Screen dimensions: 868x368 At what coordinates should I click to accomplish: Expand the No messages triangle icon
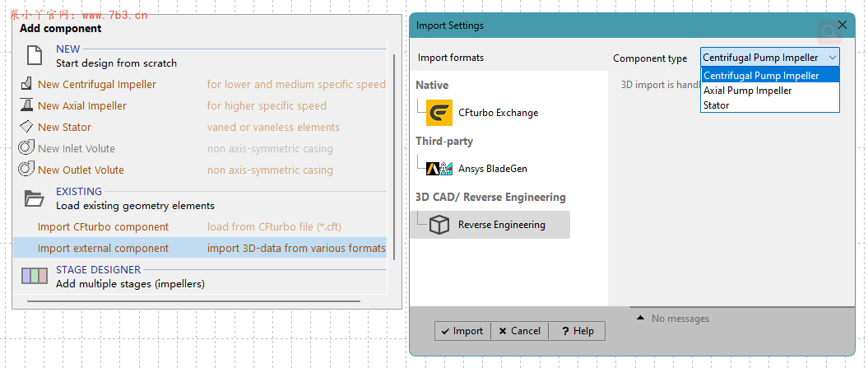tap(640, 318)
